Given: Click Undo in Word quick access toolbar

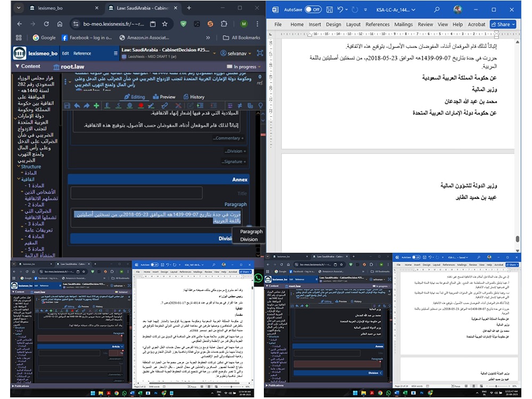Looking at the screenshot, I should pyautogui.click(x=340, y=10).
